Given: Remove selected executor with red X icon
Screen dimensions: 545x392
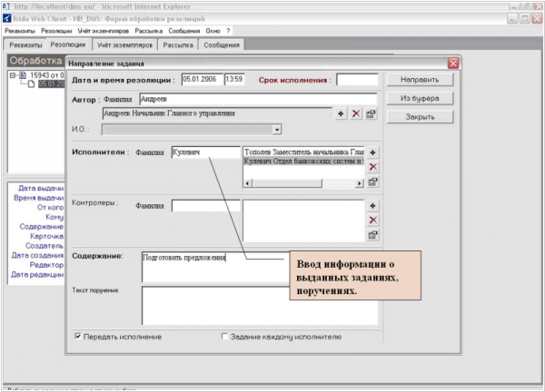Looking at the screenshot, I should click(372, 167).
